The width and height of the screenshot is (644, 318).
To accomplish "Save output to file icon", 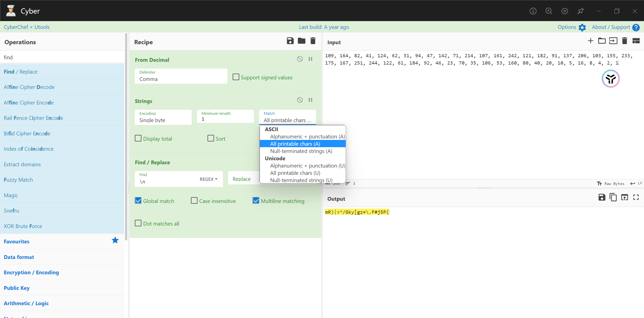I will click(x=602, y=197).
